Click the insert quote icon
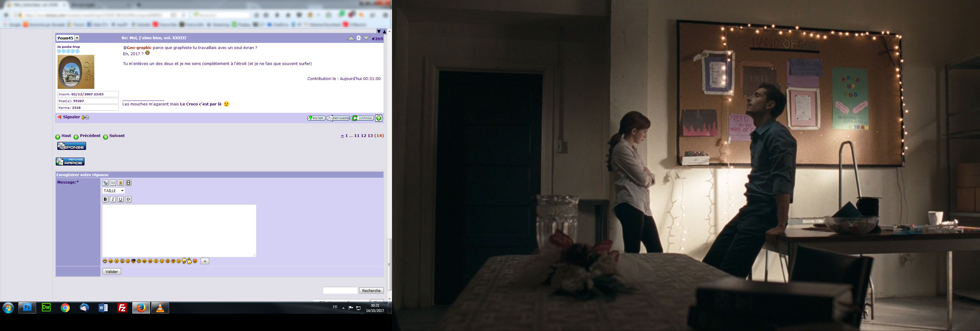This screenshot has height=331, width=980. (x=113, y=183)
